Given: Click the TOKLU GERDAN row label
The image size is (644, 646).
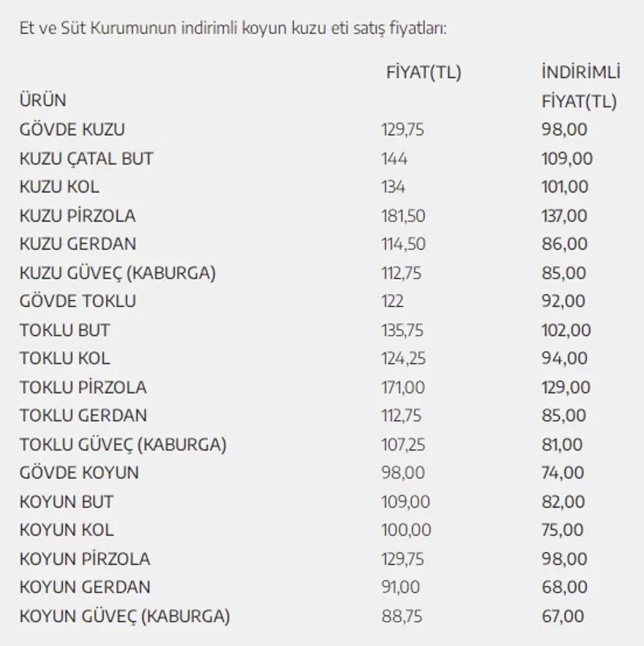Looking at the screenshot, I should coord(83,416).
